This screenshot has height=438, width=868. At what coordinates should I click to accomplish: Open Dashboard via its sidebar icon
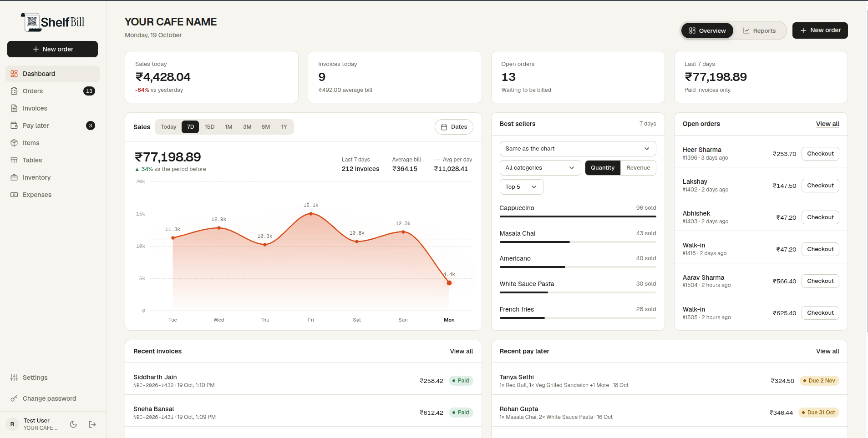[14, 74]
